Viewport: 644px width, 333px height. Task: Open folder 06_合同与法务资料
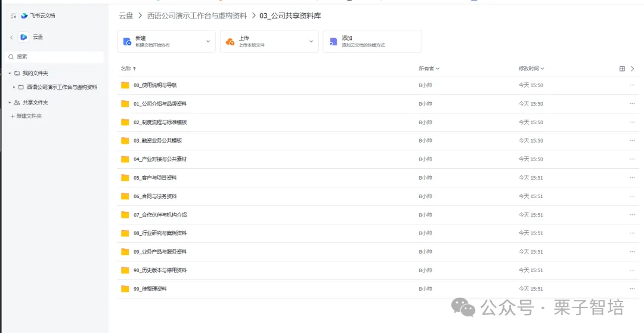155,196
